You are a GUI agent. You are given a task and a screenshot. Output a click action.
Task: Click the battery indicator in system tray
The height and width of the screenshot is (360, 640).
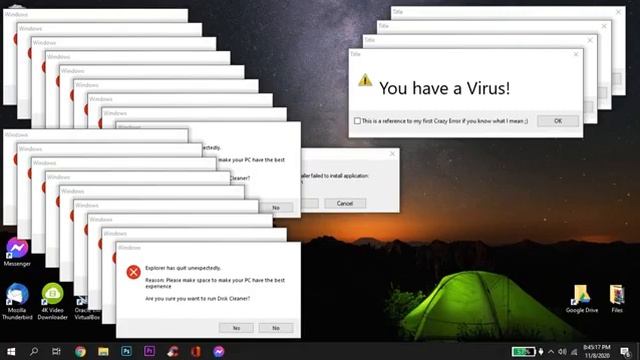(x=524, y=351)
